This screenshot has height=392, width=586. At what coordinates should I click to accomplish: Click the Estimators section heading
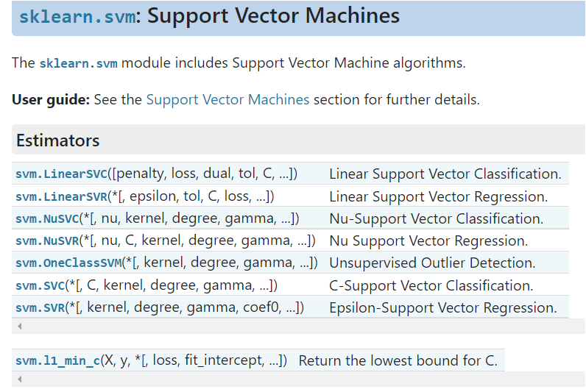[x=58, y=140]
